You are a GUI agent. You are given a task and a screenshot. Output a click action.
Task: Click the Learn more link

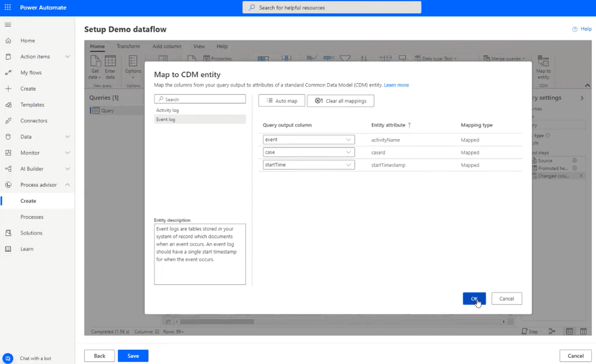(396, 85)
